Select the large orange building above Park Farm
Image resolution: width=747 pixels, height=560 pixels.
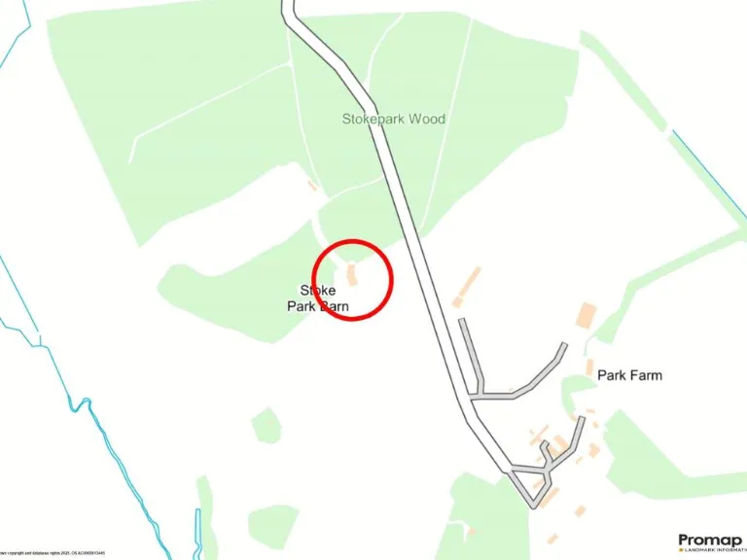coord(587,316)
